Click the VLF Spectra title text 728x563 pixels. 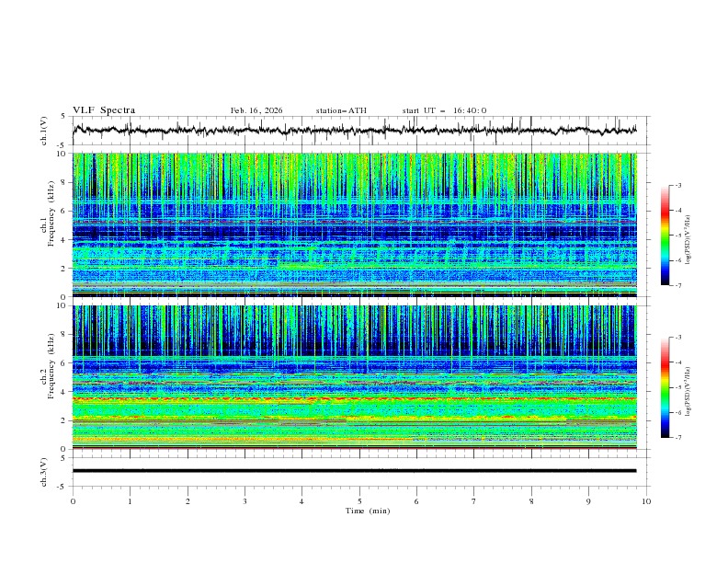point(104,110)
